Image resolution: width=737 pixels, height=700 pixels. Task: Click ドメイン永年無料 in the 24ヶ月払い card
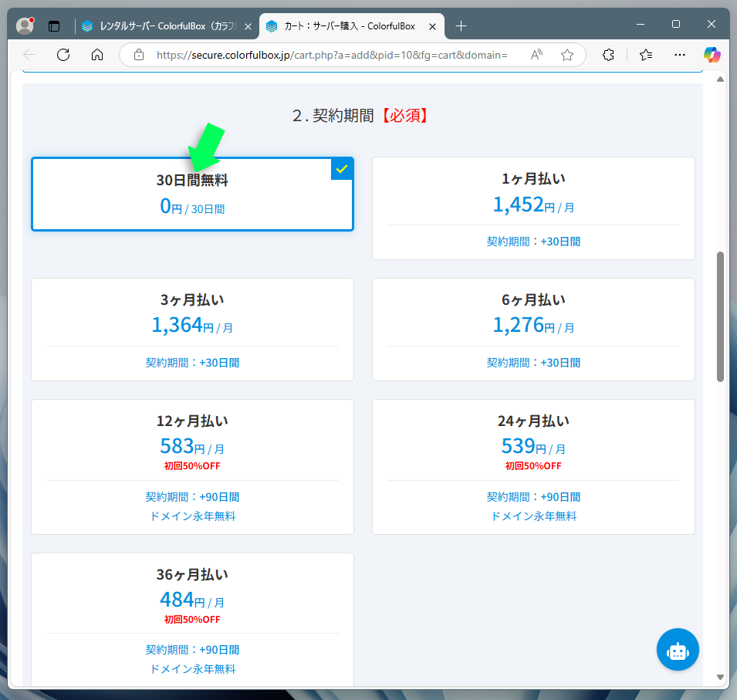point(533,516)
